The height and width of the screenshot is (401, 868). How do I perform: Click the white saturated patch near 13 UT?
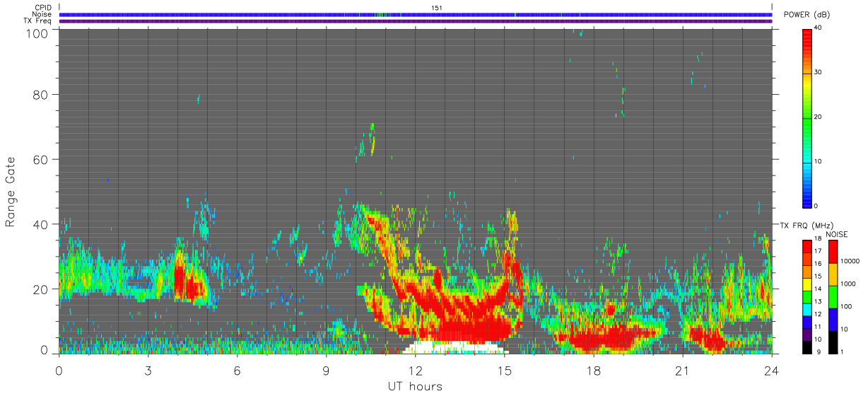tap(454, 347)
